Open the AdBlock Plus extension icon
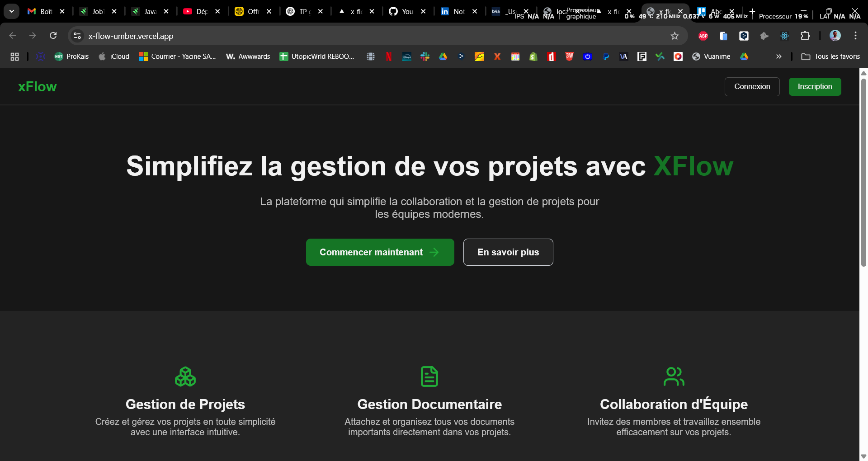 703,36
